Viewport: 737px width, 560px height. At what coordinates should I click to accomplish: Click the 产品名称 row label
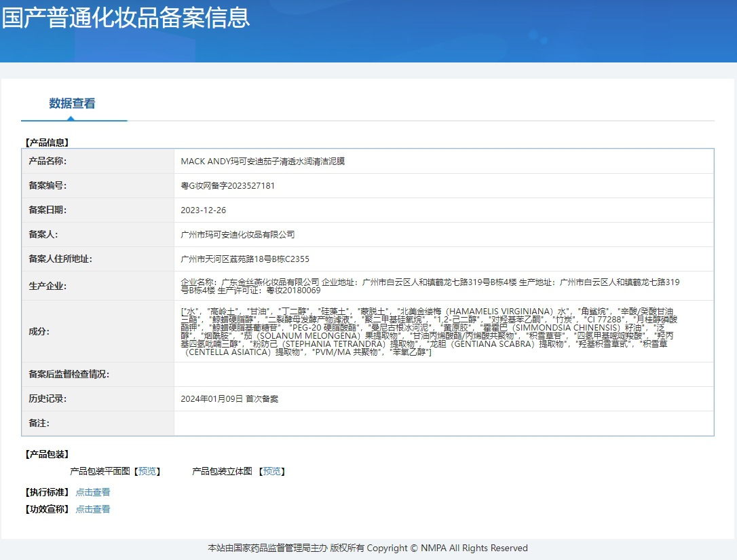[48, 162]
